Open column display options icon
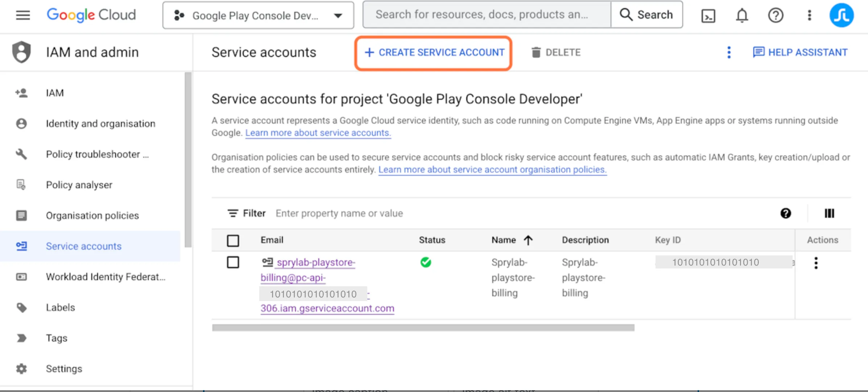 (829, 213)
